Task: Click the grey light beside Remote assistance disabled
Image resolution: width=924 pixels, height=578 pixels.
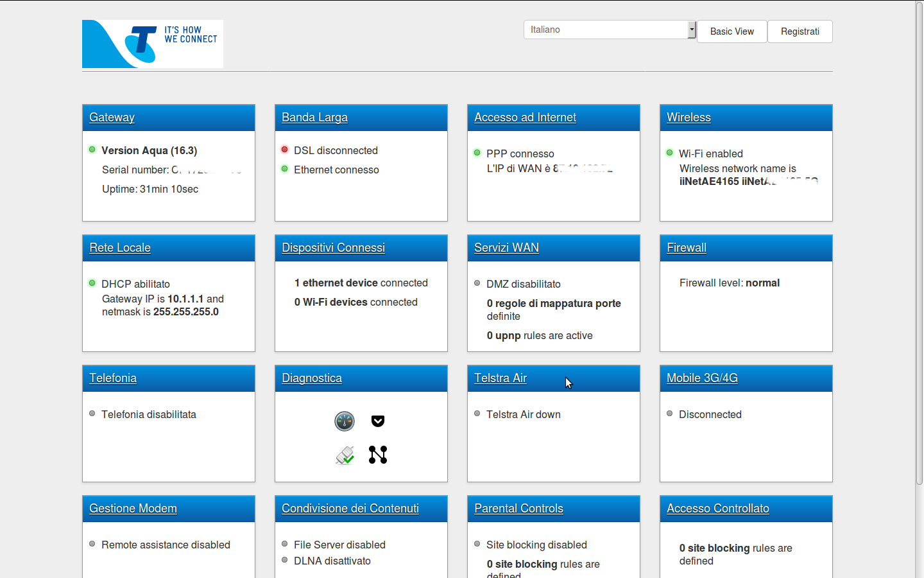Action: pyautogui.click(x=92, y=544)
